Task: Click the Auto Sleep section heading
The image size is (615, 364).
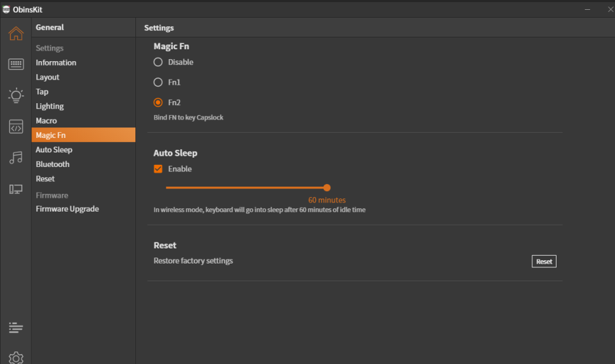Action: (175, 153)
